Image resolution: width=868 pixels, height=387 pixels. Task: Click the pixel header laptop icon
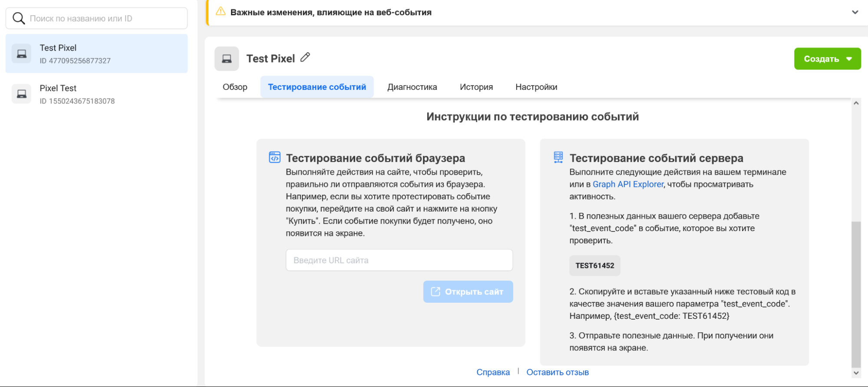227,59
